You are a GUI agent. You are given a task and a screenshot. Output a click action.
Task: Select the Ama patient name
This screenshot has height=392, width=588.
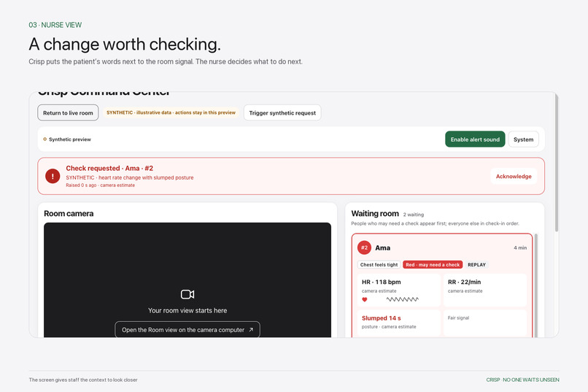pos(382,247)
